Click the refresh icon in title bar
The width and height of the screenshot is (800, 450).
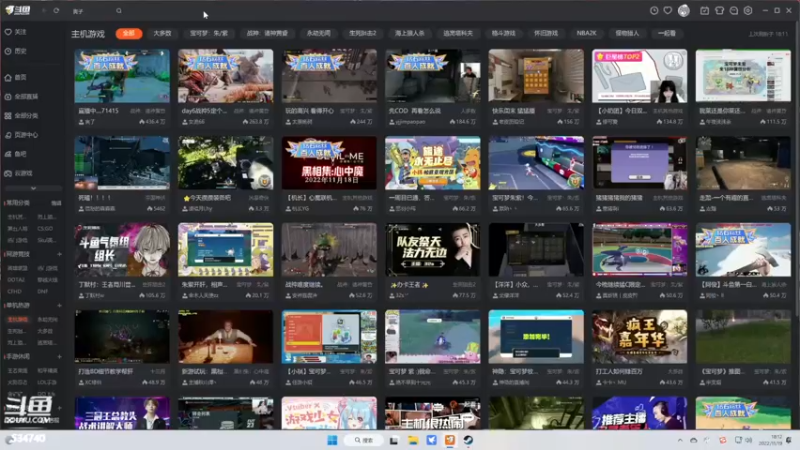coord(56,11)
